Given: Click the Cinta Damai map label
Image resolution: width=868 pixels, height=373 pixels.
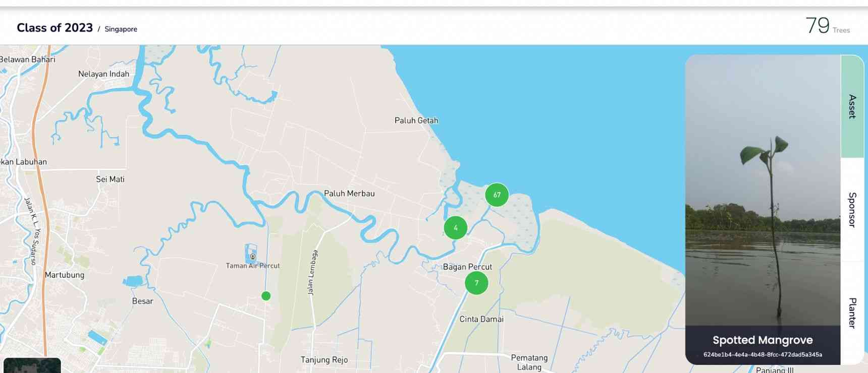Looking at the screenshot, I should [x=481, y=319].
